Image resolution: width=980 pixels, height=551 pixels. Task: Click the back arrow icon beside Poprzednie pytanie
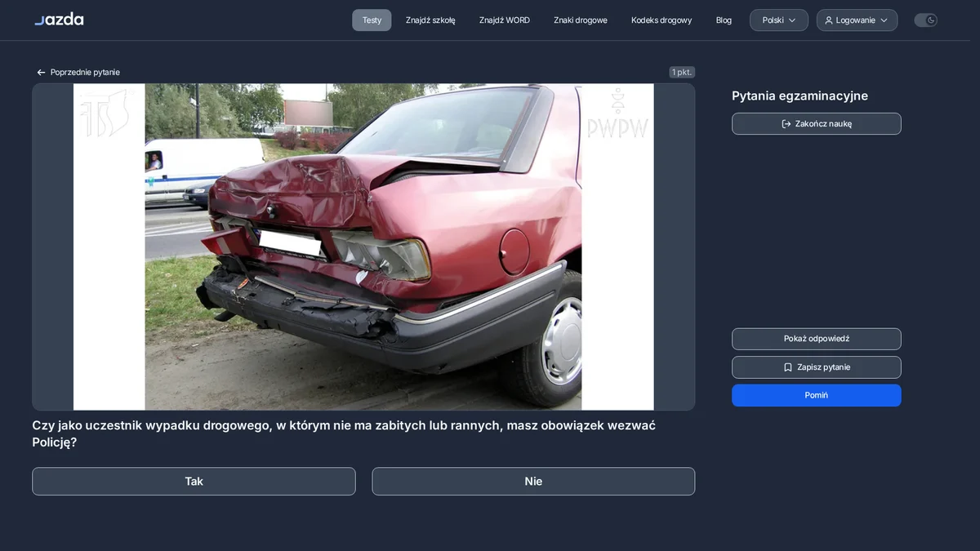41,73
